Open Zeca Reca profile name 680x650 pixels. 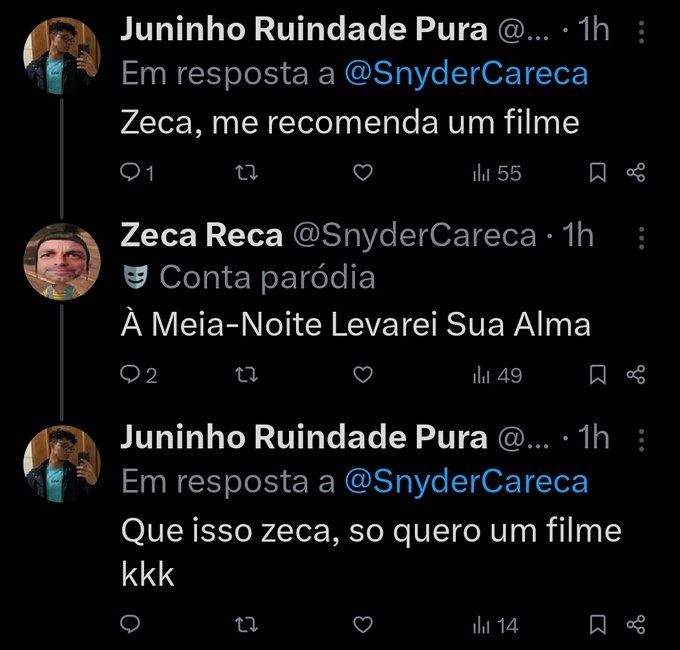click(x=201, y=235)
